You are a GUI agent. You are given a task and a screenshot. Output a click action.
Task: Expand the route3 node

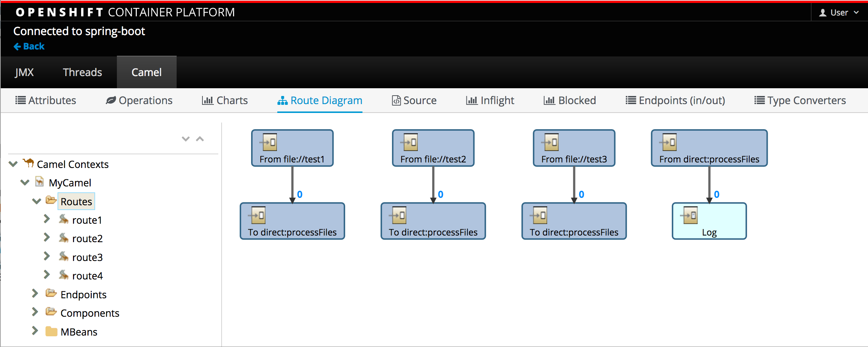click(x=47, y=256)
